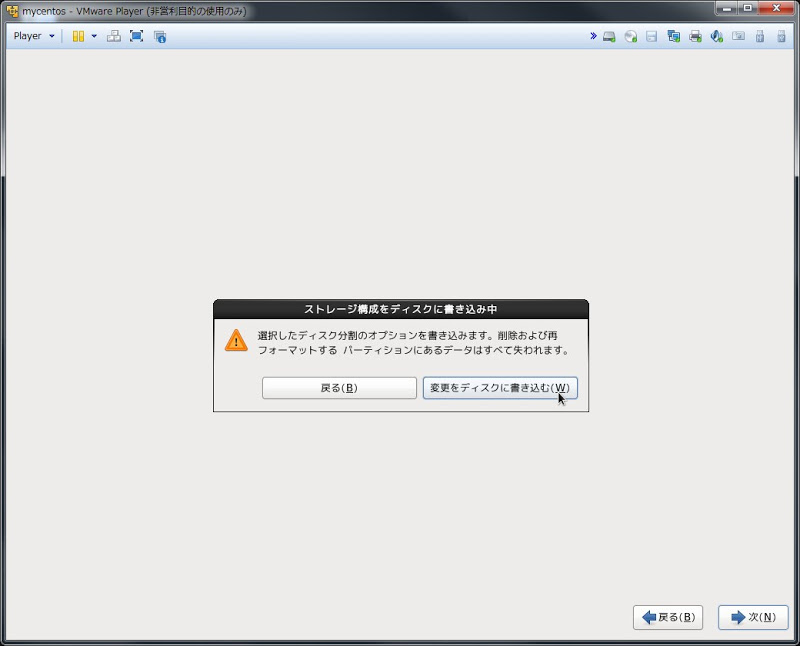The image size is (800, 646).
Task: Click the printer device icon
Action: coord(695,36)
